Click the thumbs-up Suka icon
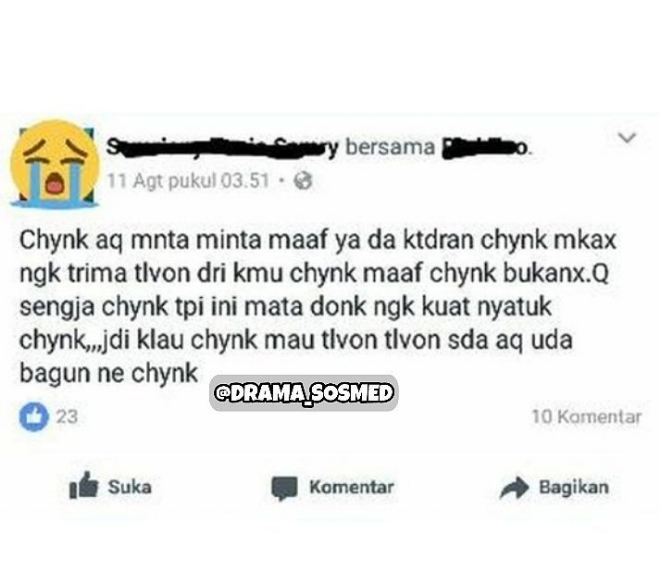 [84, 486]
